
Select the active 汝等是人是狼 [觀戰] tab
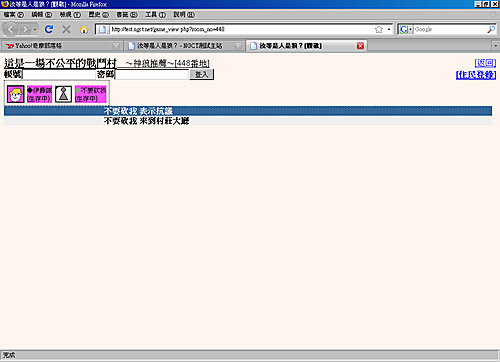[x=307, y=46]
